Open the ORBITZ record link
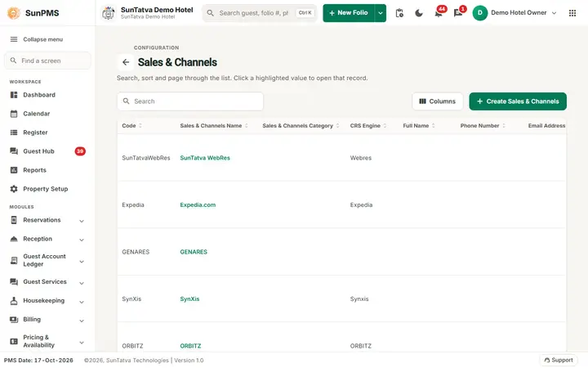Image resolution: width=588 pixels, height=368 pixels. point(190,346)
